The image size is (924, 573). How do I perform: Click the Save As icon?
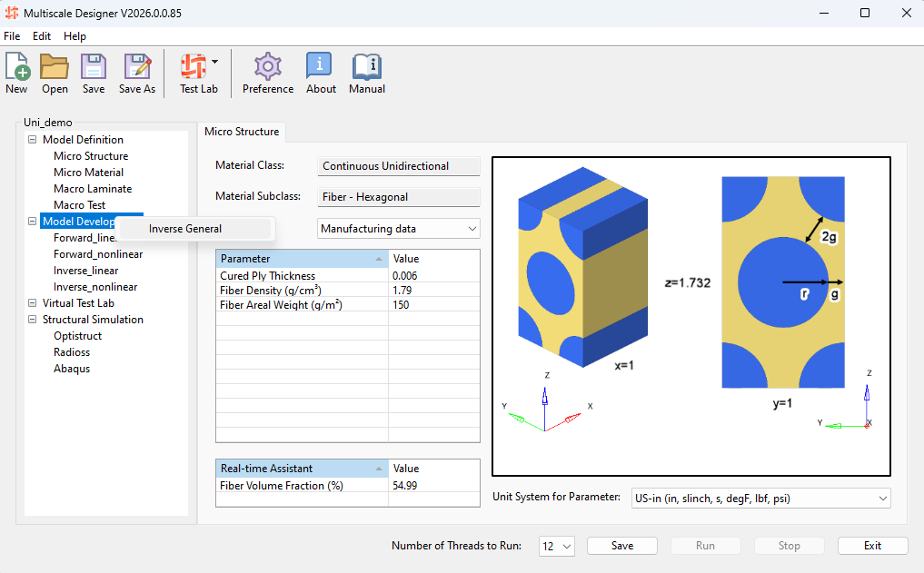tap(137, 68)
